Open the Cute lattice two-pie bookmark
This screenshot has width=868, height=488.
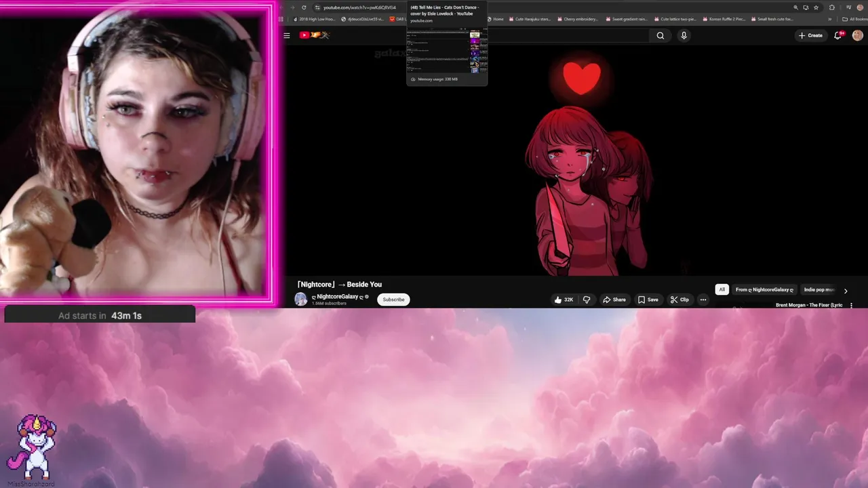tap(675, 19)
